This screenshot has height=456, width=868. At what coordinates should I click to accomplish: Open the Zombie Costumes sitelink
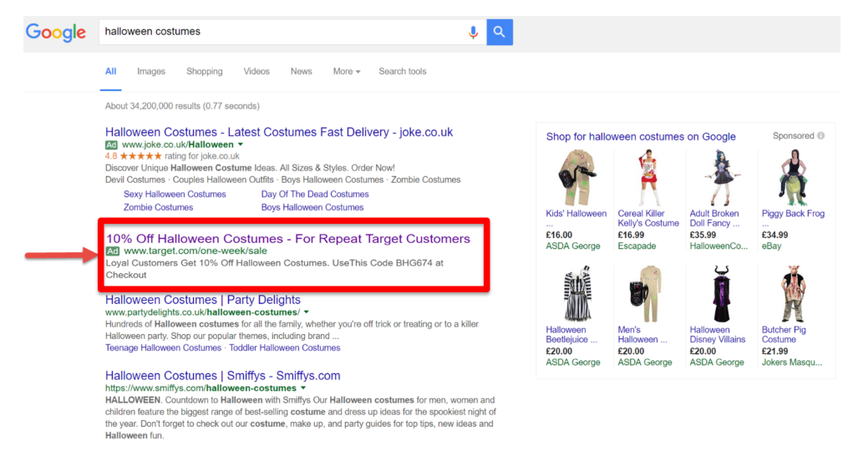click(x=159, y=207)
